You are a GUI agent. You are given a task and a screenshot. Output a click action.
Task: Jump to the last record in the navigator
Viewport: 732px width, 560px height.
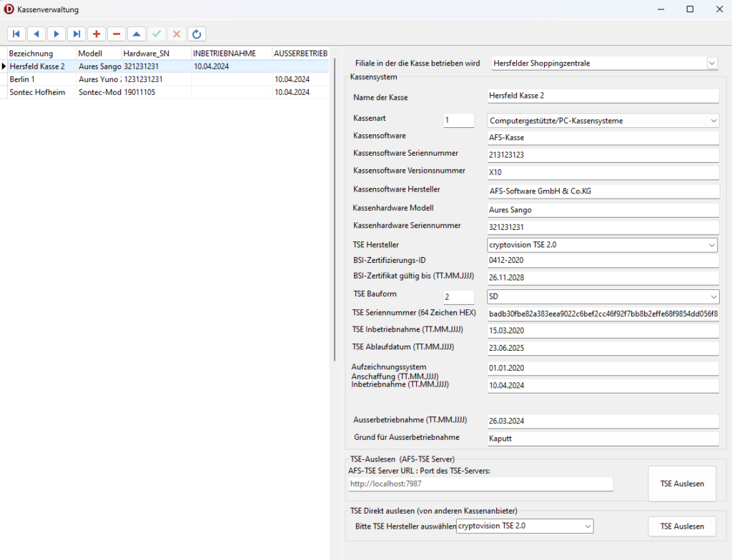pos(76,34)
